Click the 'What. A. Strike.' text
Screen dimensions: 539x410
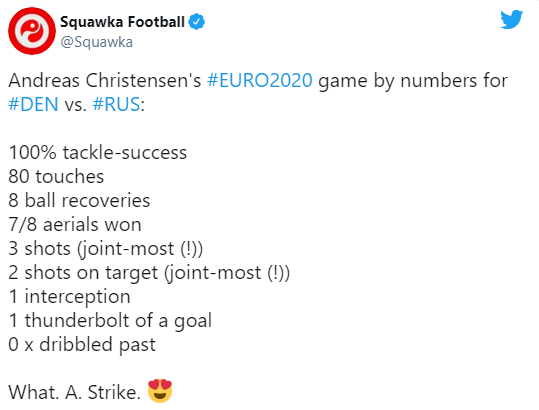pyautogui.click(x=75, y=392)
